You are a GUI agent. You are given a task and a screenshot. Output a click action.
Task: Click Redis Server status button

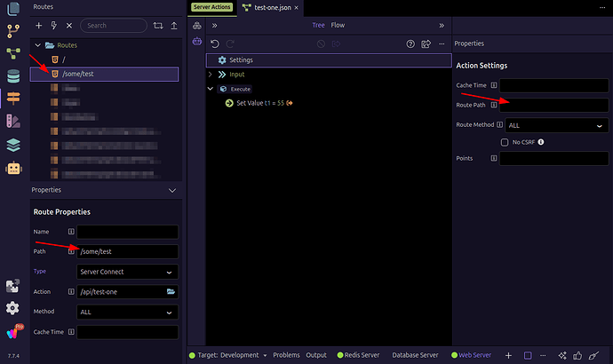(x=358, y=355)
